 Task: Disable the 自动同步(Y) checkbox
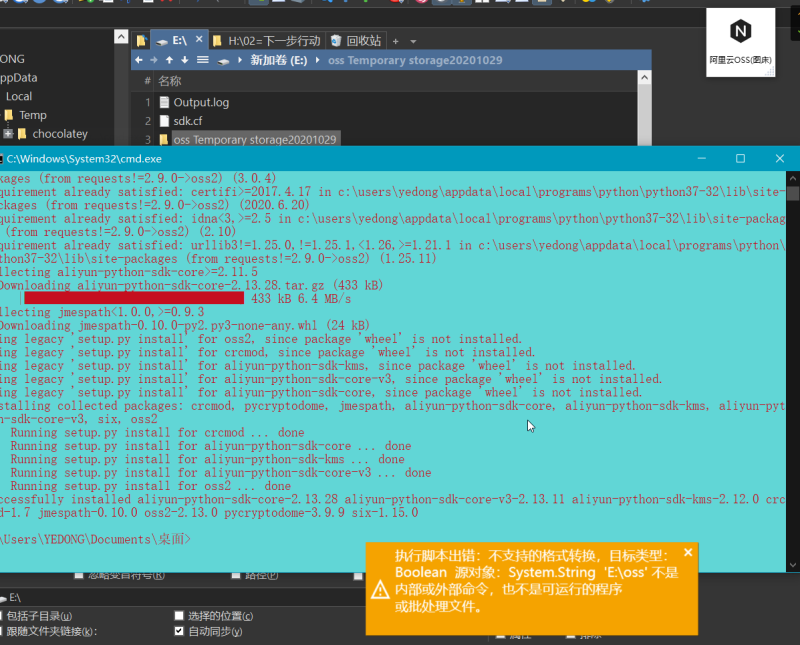179,631
